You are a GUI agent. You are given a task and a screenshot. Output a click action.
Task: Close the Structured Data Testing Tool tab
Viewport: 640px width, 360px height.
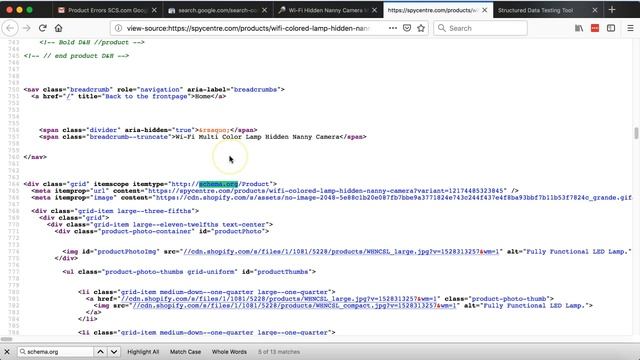click(595, 10)
